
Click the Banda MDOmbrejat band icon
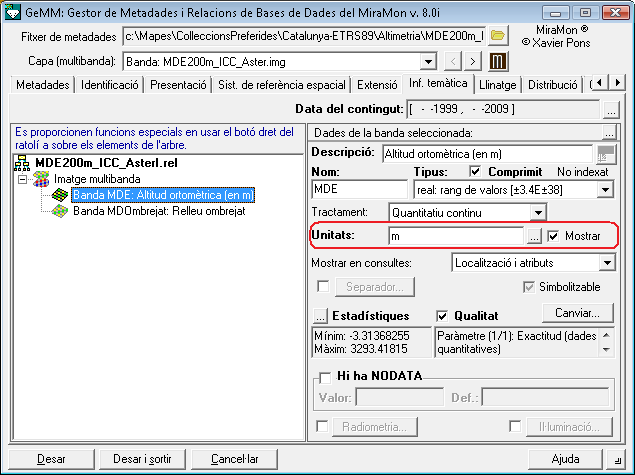[60, 211]
